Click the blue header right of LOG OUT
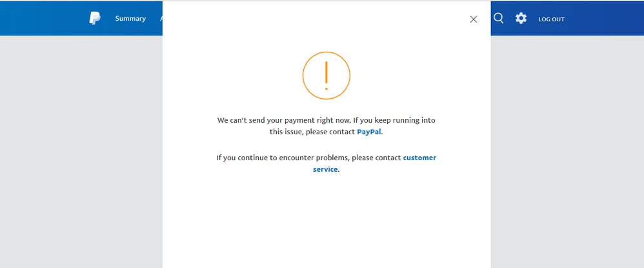The image size is (644, 268). 604,19
